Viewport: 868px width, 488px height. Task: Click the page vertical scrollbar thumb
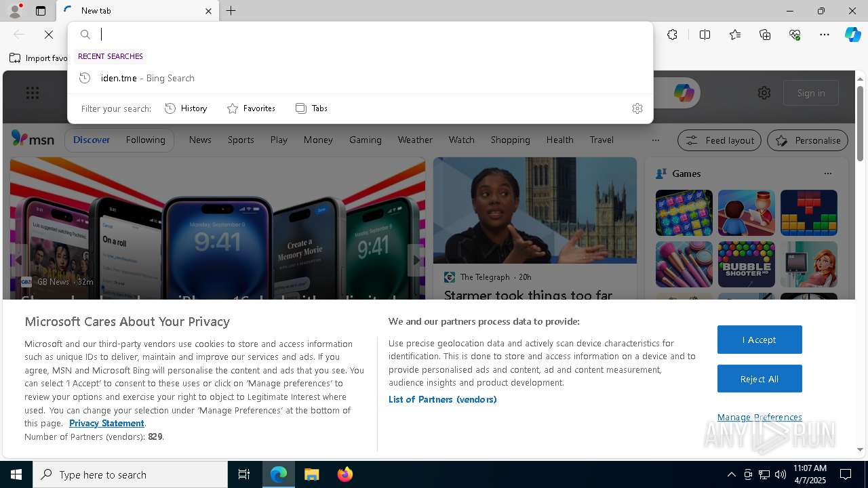click(860, 123)
